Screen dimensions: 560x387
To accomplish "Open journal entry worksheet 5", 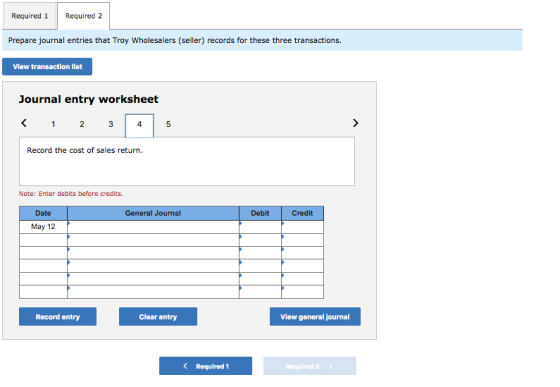I will coord(168,124).
